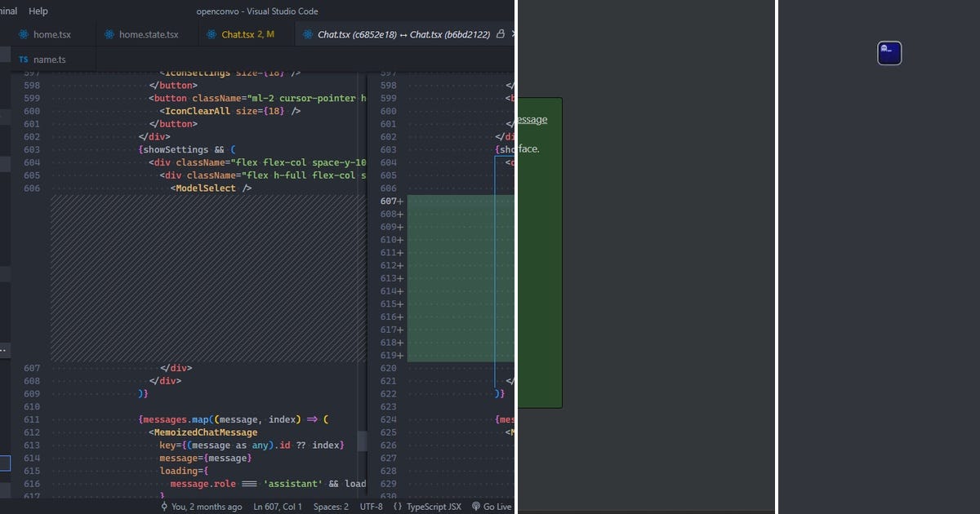Click the blue ghost terminal app icon
Viewport: 980px width, 514px height.
pyautogui.click(x=889, y=52)
